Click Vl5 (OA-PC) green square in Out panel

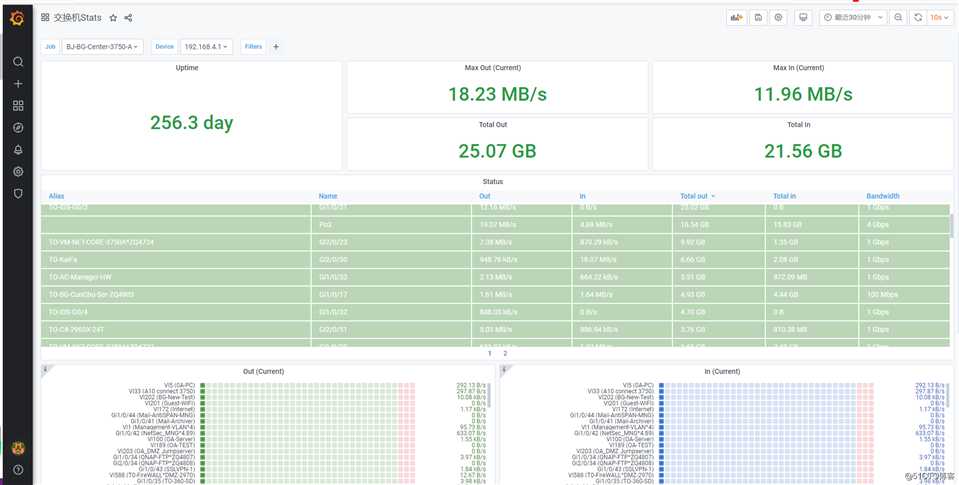point(202,386)
